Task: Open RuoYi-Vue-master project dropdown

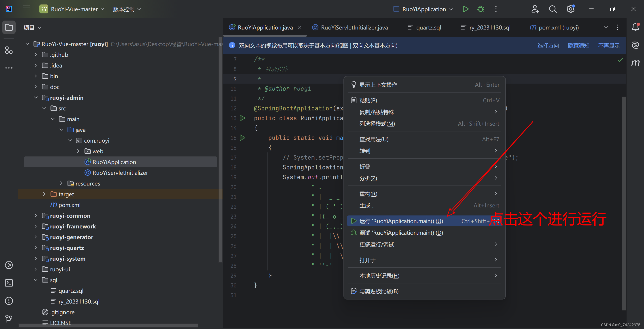Action: pos(72,9)
